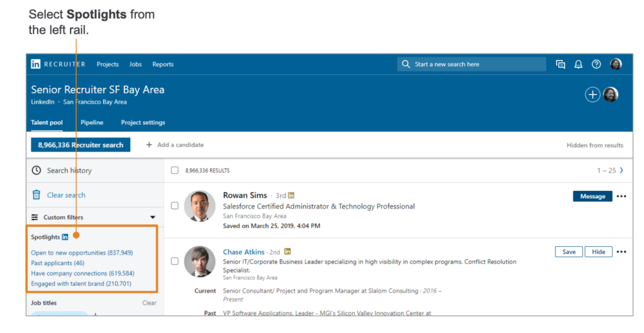Click Add a candidate
The width and height of the screenshot is (644, 333).
tap(175, 145)
